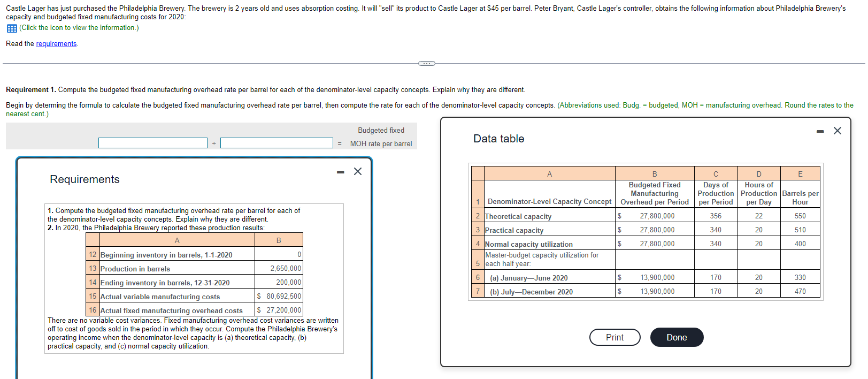Click column D header in Data table
The height and width of the screenshot is (379, 868).
tap(758, 173)
